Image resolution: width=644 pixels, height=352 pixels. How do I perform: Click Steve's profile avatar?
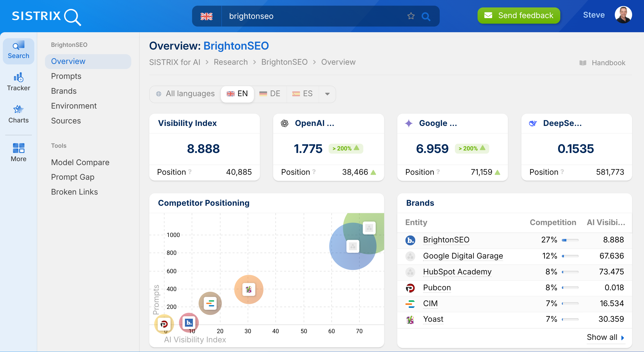623,15
